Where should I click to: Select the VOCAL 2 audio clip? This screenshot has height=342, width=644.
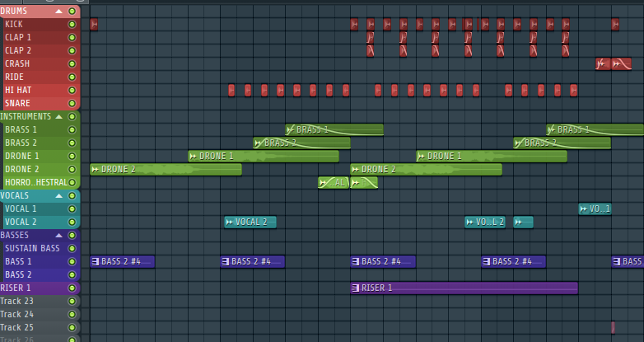coord(250,223)
